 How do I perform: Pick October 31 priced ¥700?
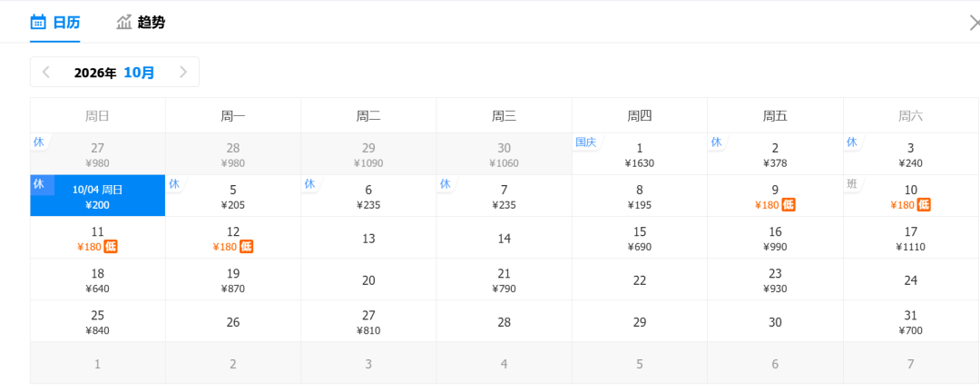[911, 321]
